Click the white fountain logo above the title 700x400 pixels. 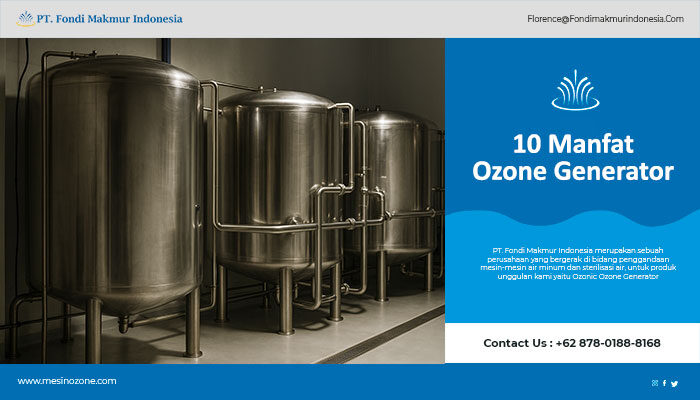tap(575, 90)
